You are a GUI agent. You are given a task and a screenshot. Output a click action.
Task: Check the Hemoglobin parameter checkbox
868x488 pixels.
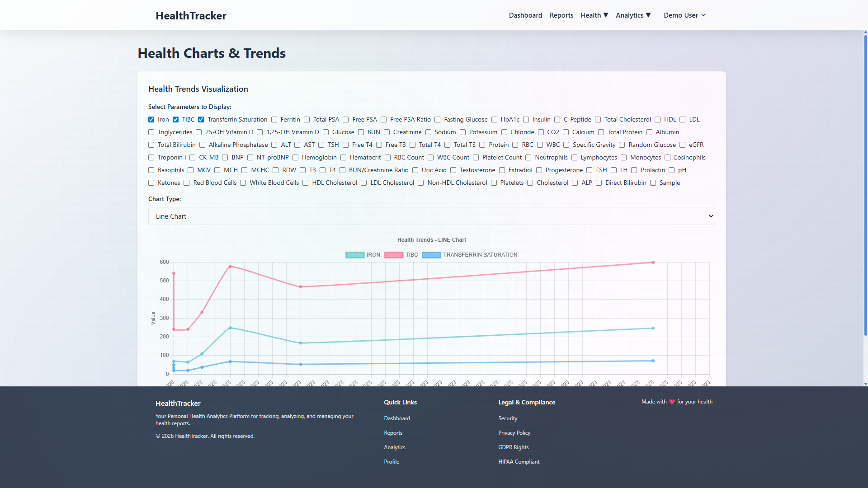click(296, 158)
